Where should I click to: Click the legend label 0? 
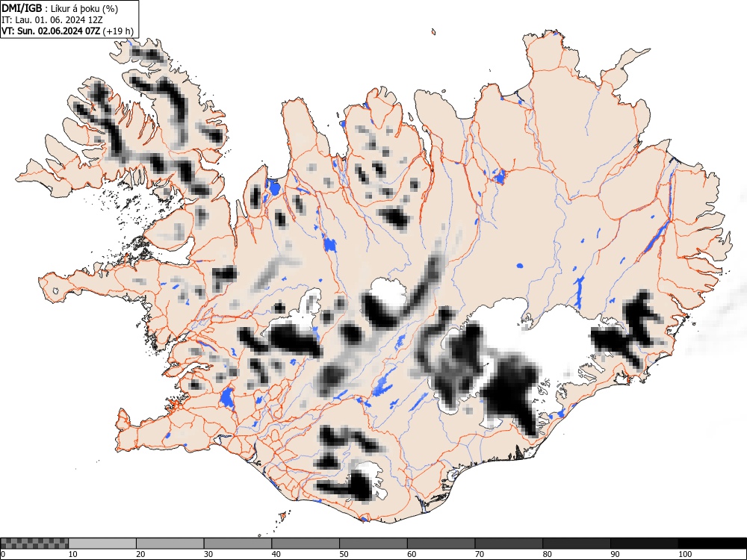(3, 554)
